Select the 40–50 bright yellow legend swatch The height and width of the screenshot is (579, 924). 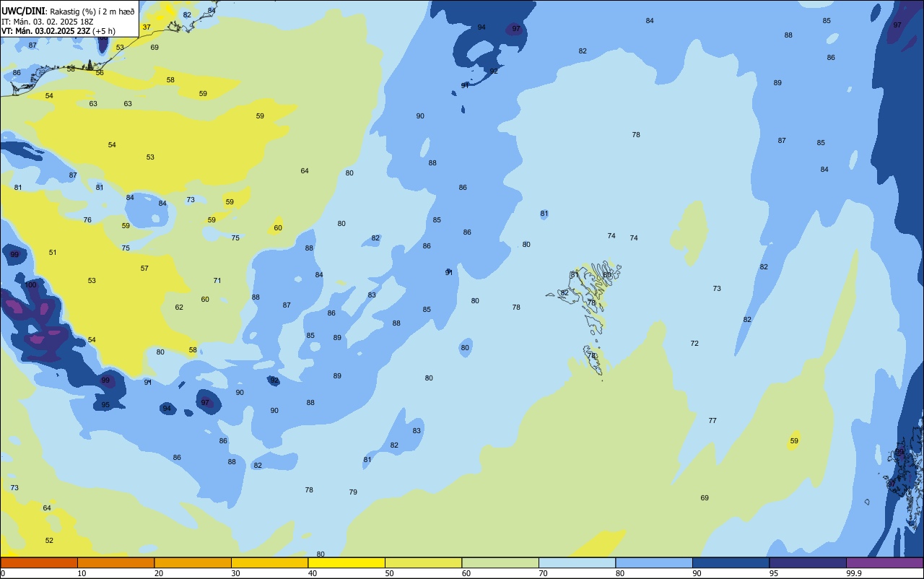tap(346, 562)
